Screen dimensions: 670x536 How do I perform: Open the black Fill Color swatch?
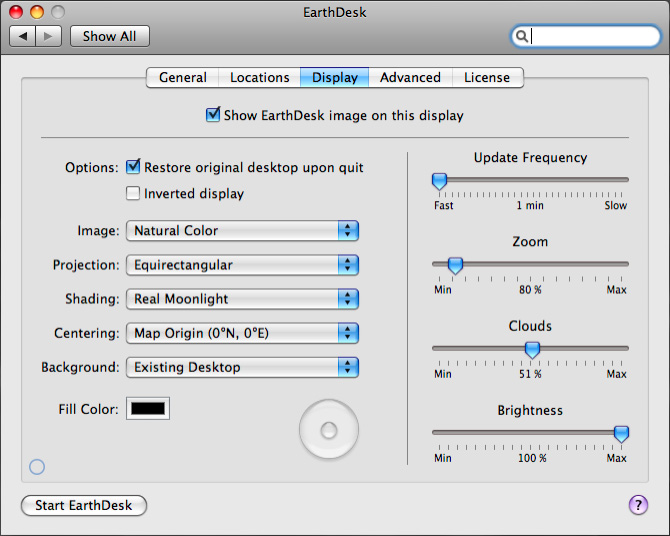[148, 409]
